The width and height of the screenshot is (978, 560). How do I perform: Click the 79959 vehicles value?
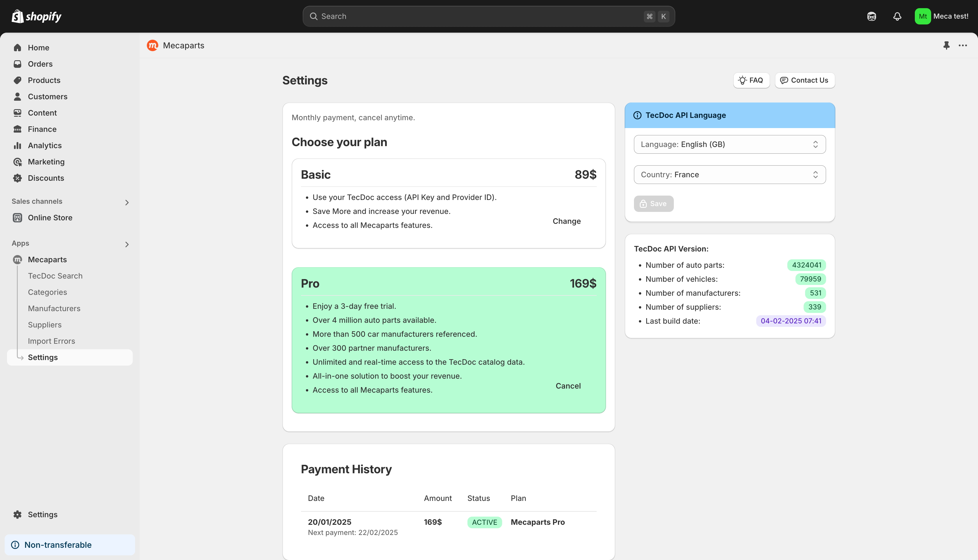click(810, 279)
